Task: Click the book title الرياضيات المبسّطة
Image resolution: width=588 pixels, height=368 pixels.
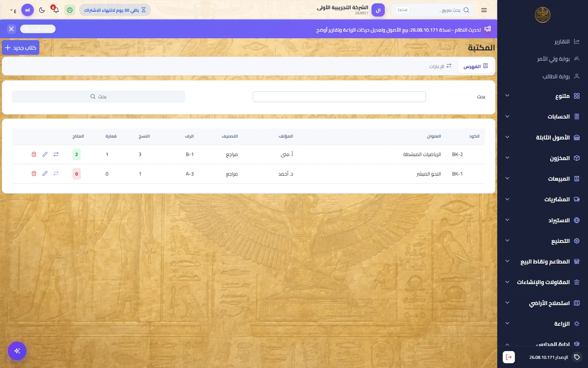Action: tap(422, 155)
